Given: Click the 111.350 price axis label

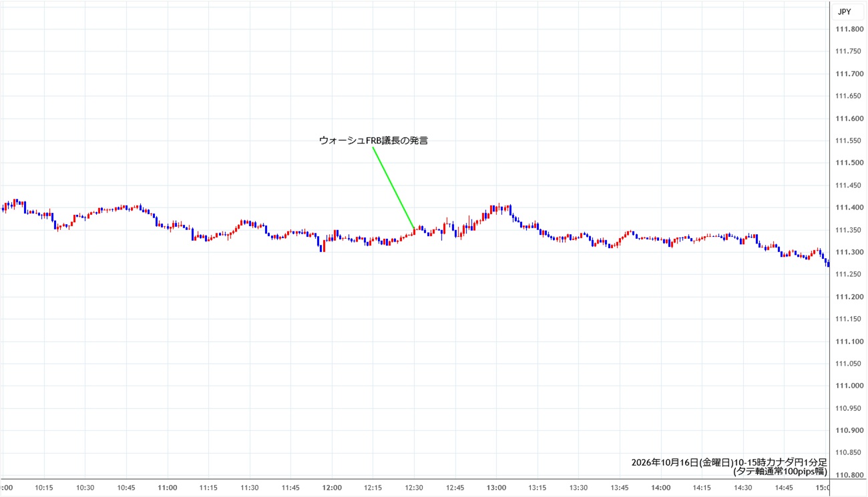Looking at the screenshot, I should 849,230.
